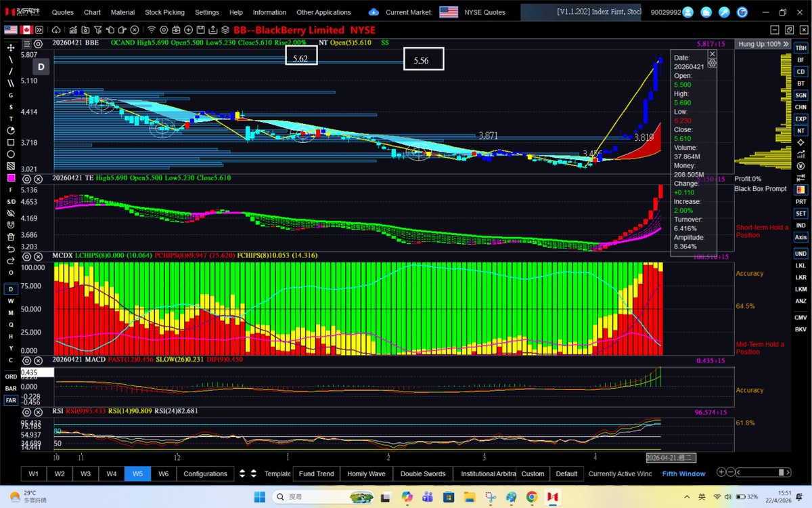
Task: Redo the drawing action
Action: click(11, 260)
